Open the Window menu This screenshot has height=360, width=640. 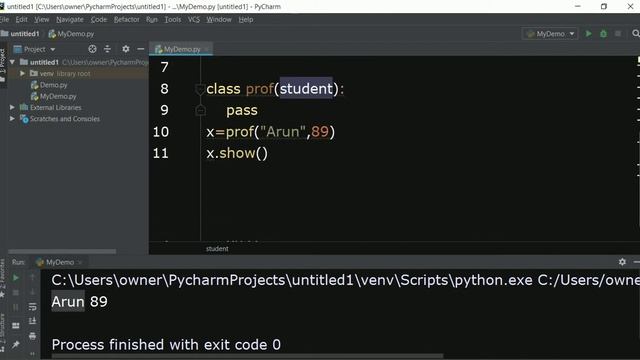[218, 20]
